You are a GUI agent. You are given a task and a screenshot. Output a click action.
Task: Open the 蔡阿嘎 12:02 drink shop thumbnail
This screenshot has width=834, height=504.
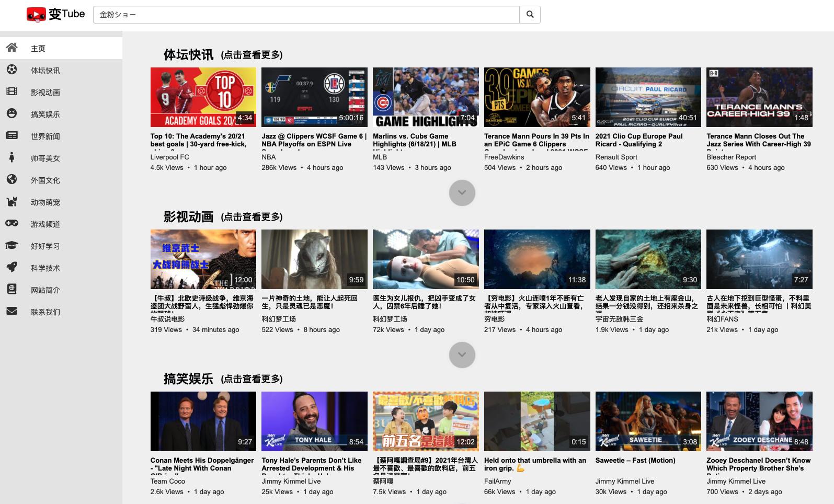[426, 421]
